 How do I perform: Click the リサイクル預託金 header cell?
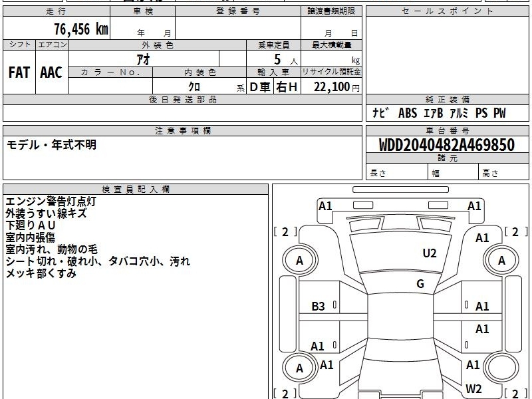pos(331,72)
